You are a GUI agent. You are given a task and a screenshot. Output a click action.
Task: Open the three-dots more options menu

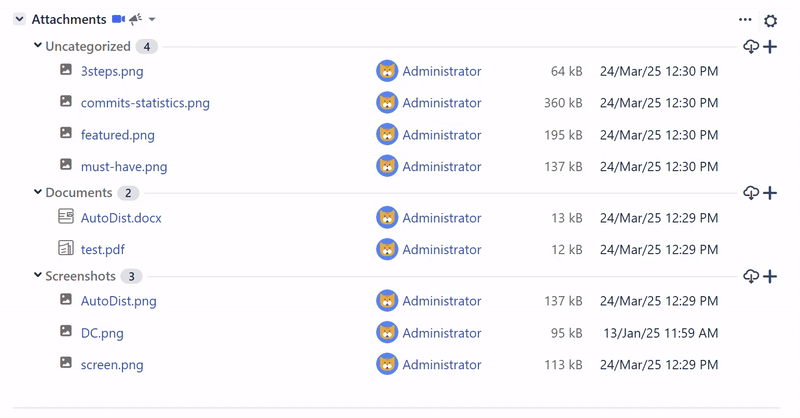coord(745,20)
